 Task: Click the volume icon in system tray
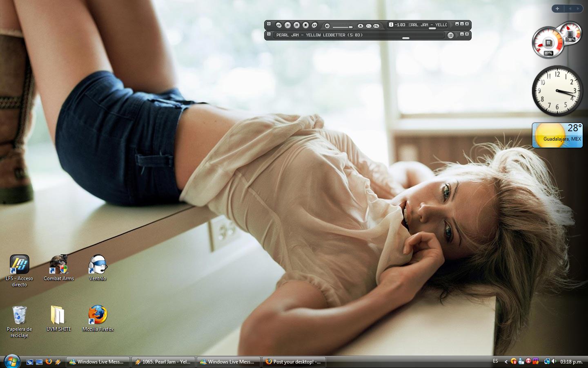(x=554, y=361)
